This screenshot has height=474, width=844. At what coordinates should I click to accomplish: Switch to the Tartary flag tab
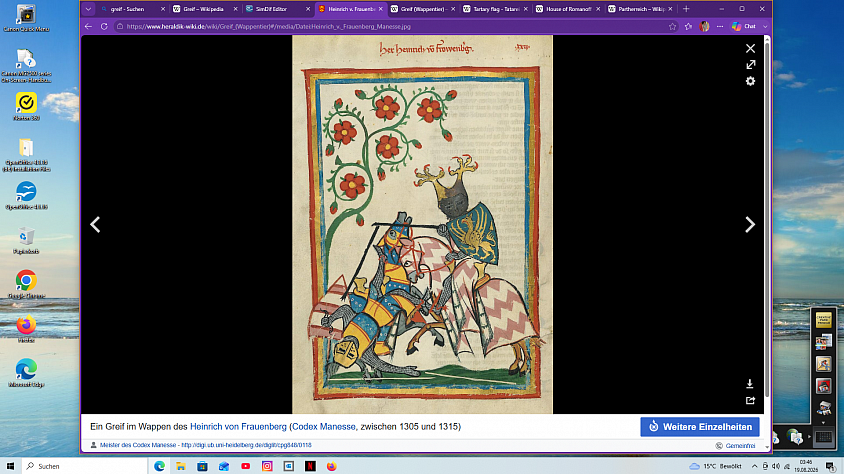coord(495,9)
